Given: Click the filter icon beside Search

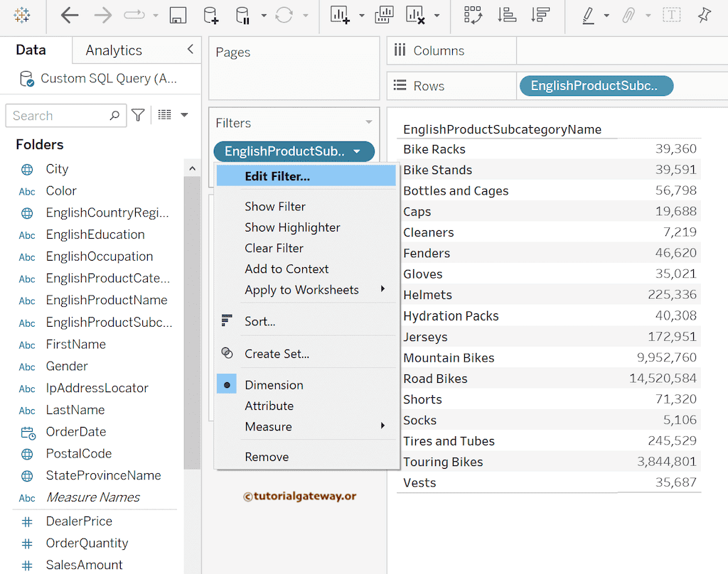Looking at the screenshot, I should coord(139,115).
